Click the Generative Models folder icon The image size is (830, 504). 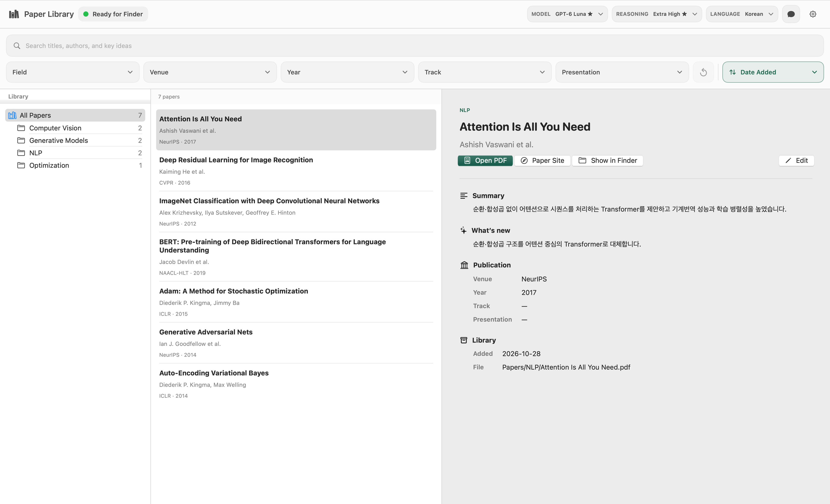21,141
